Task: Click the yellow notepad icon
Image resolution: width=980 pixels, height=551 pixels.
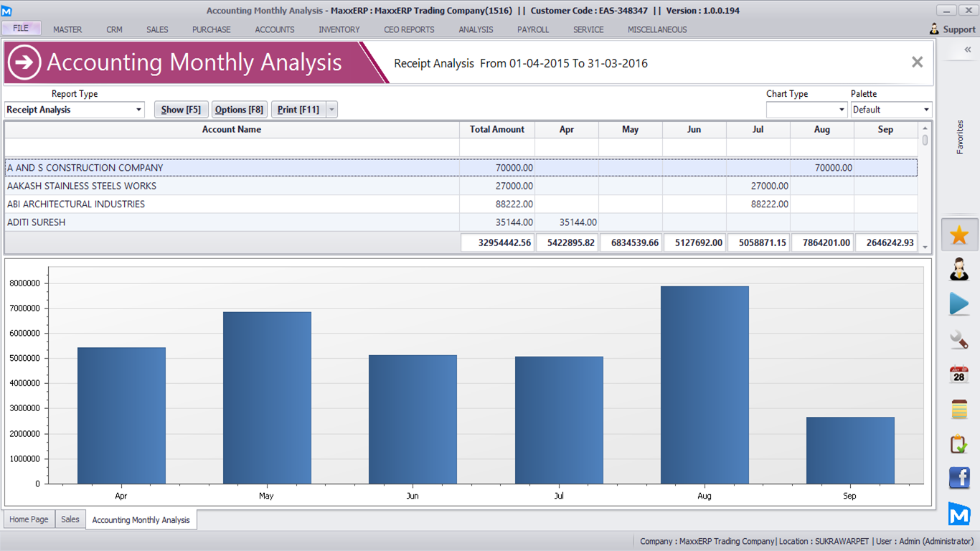Action: click(959, 409)
